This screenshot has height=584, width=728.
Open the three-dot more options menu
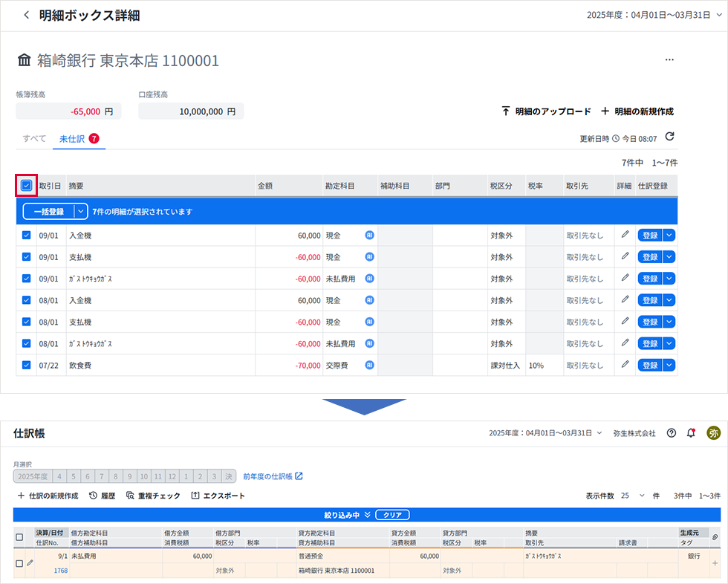pos(669,60)
